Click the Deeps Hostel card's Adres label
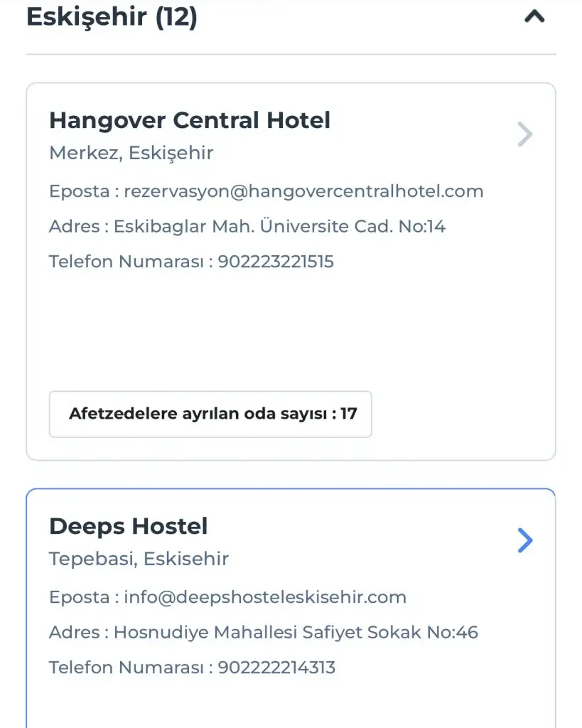 tap(74, 632)
